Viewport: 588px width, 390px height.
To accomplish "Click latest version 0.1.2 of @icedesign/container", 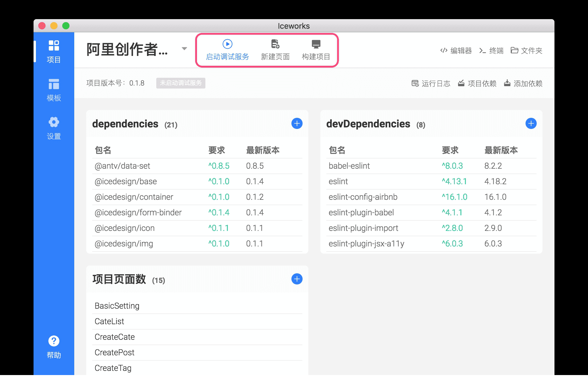I will pos(255,197).
